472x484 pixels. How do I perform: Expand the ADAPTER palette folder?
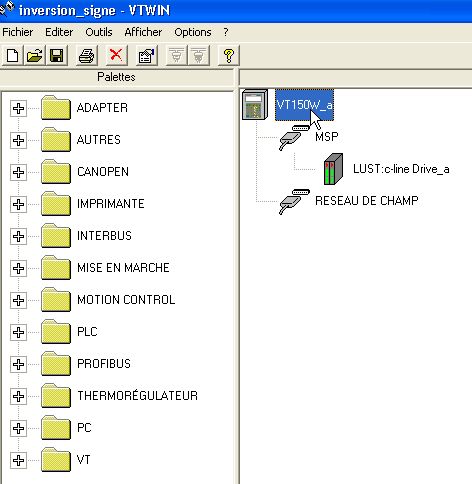point(18,108)
